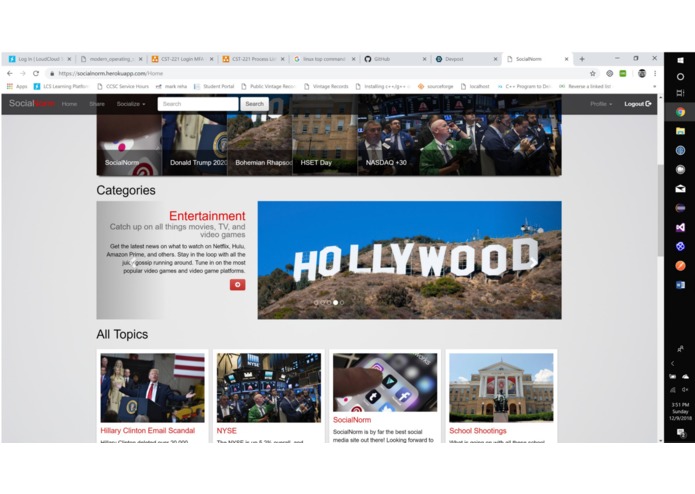Switch to the Log In LoudCloud tab

(x=40, y=59)
